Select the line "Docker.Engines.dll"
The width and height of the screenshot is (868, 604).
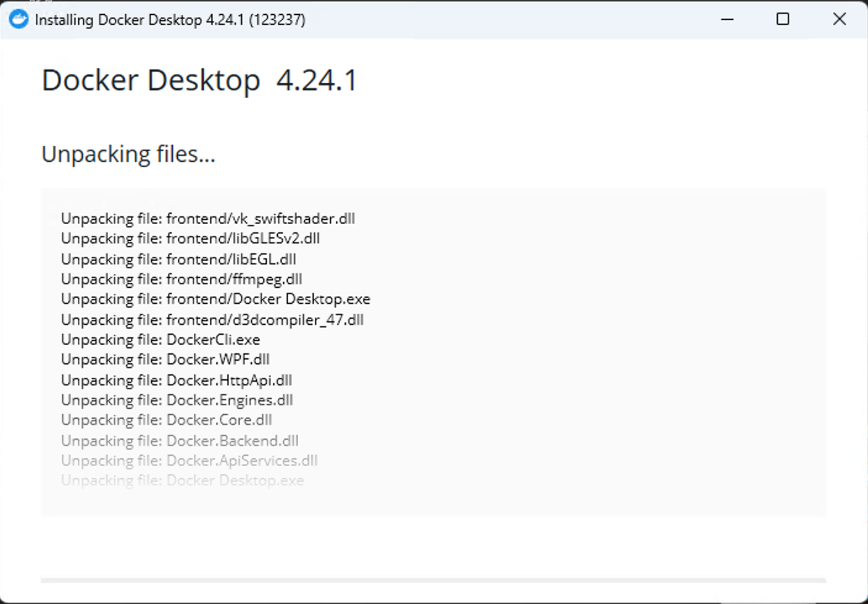(x=177, y=400)
